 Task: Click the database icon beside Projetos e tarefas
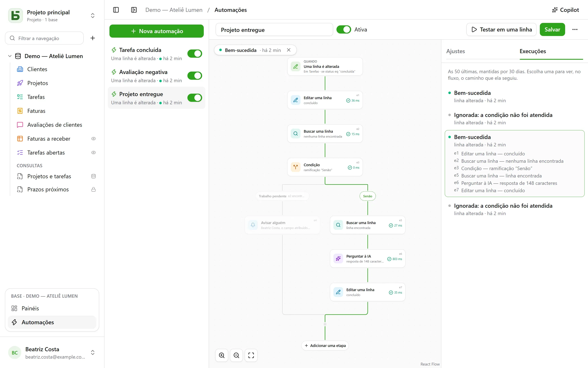(93, 176)
